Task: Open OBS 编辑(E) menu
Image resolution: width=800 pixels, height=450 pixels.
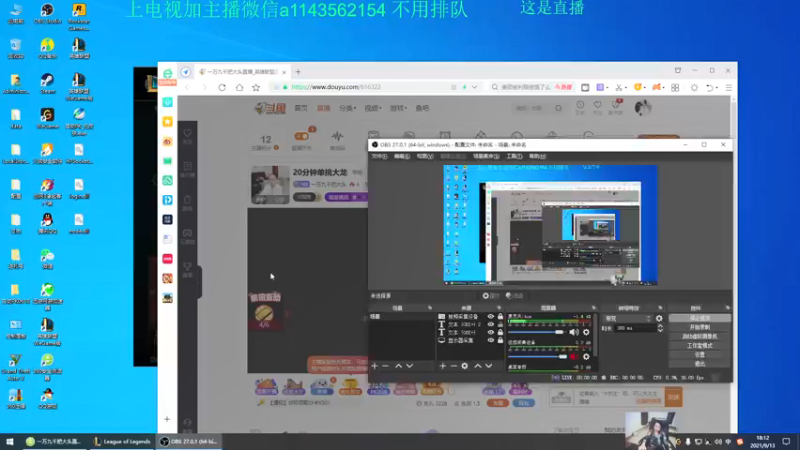Action: 402,156
